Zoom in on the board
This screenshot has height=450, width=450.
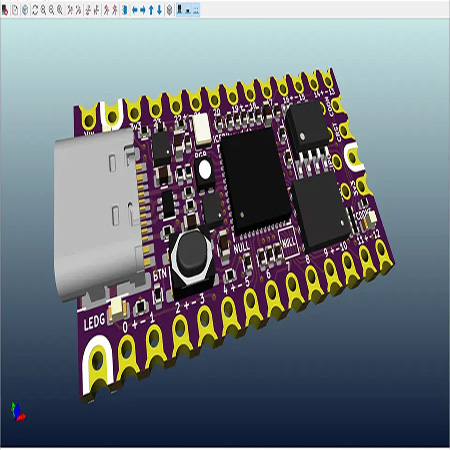(43, 10)
